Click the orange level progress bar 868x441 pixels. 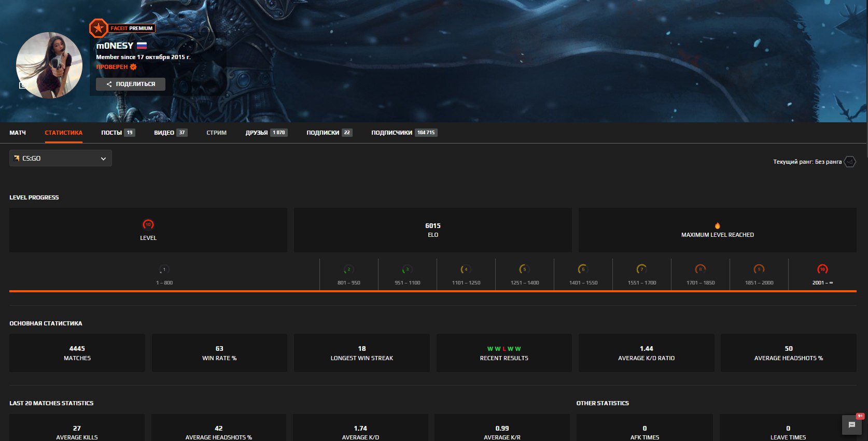click(x=432, y=291)
